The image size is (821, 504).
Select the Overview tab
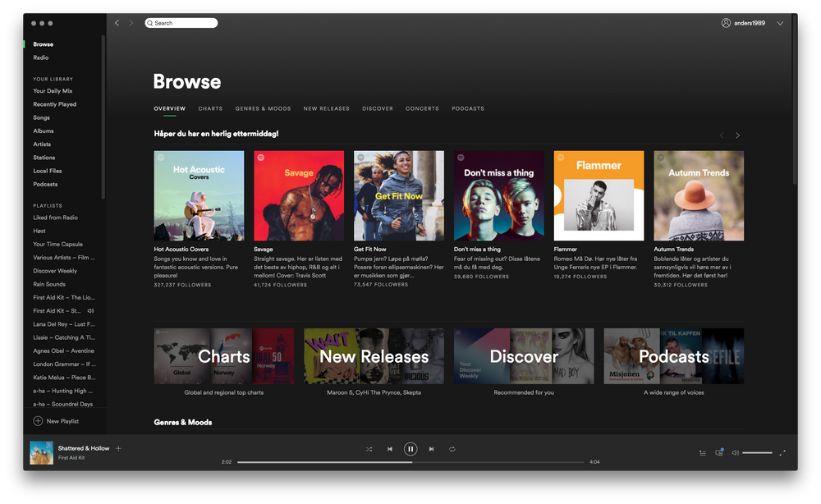170,109
